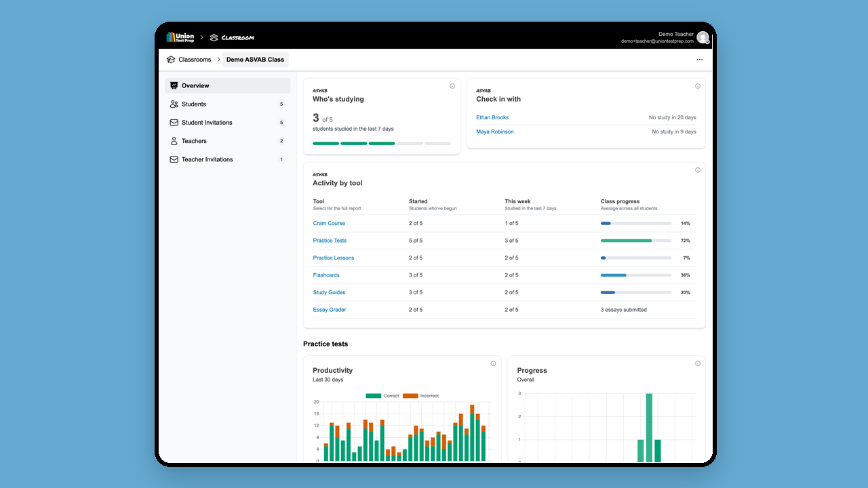Click the Student Invitations envelope icon
This screenshot has width=868, height=488.
(x=174, y=123)
